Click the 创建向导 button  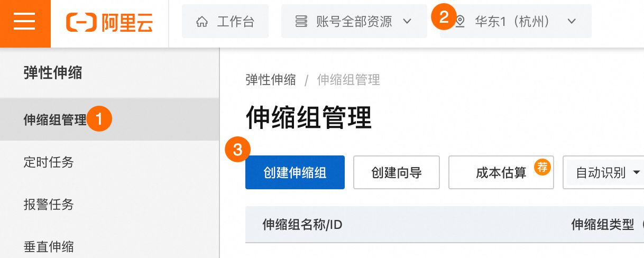click(x=397, y=172)
